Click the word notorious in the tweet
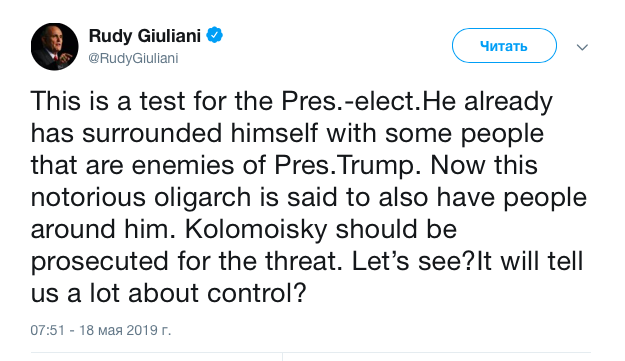 point(88,198)
